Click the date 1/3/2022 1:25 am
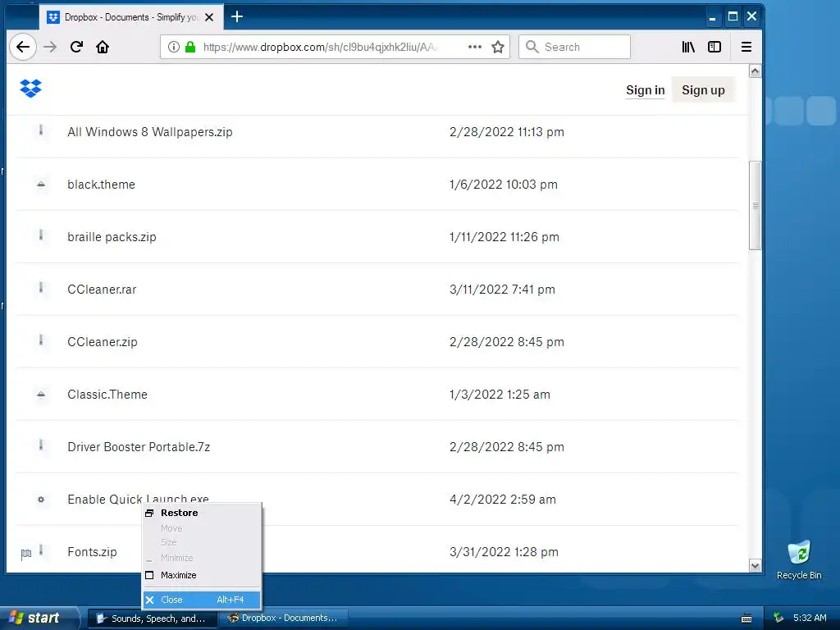 pos(500,395)
